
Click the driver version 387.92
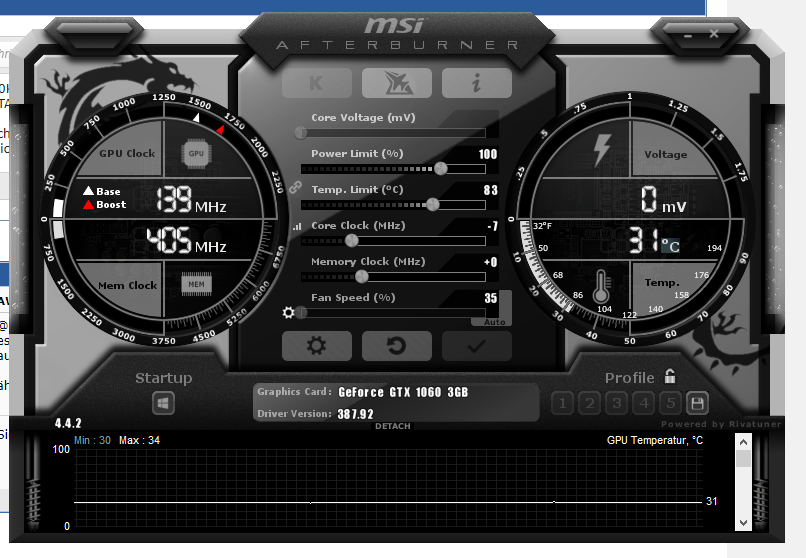coord(355,414)
